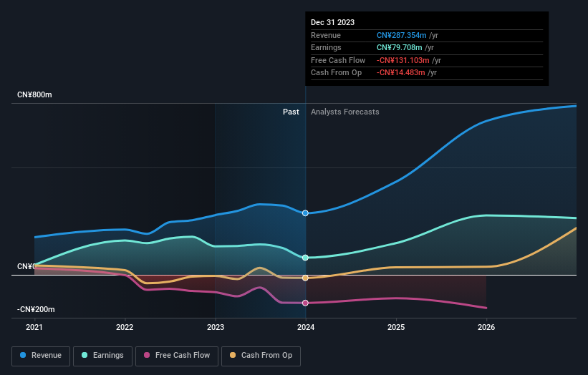The width and height of the screenshot is (588, 375).
Task: Click the 2025 x-axis label
Action: coord(396,327)
